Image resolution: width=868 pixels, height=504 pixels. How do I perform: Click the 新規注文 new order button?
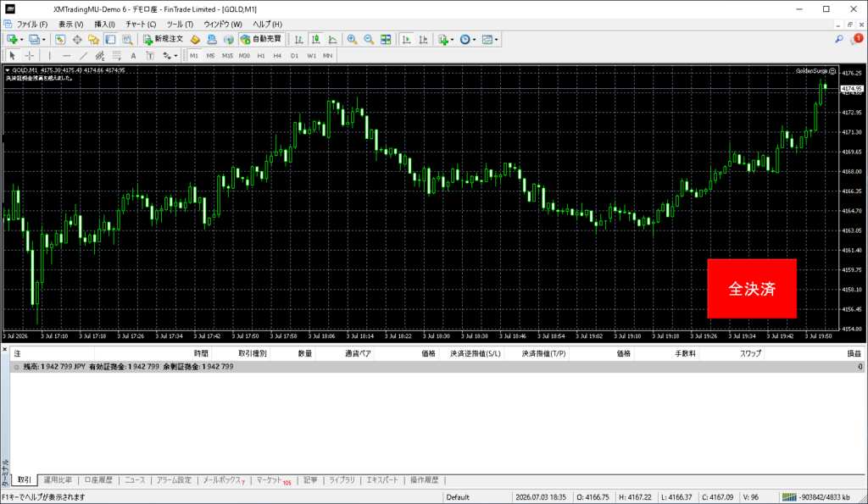click(164, 39)
